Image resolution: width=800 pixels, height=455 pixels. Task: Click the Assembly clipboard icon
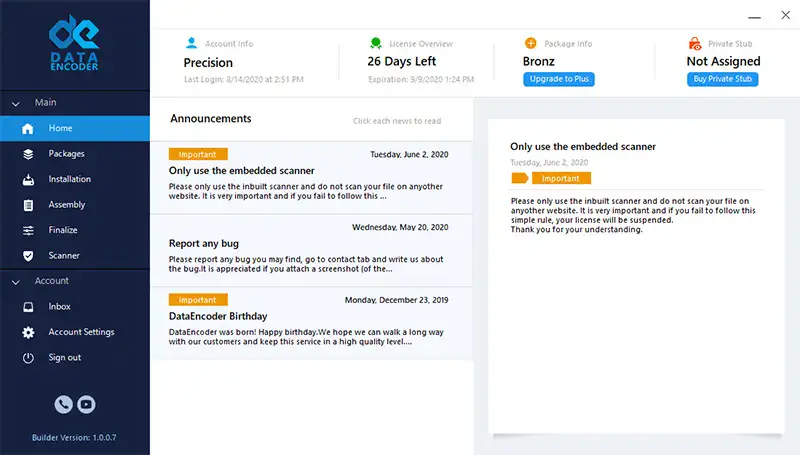point(28,205)
